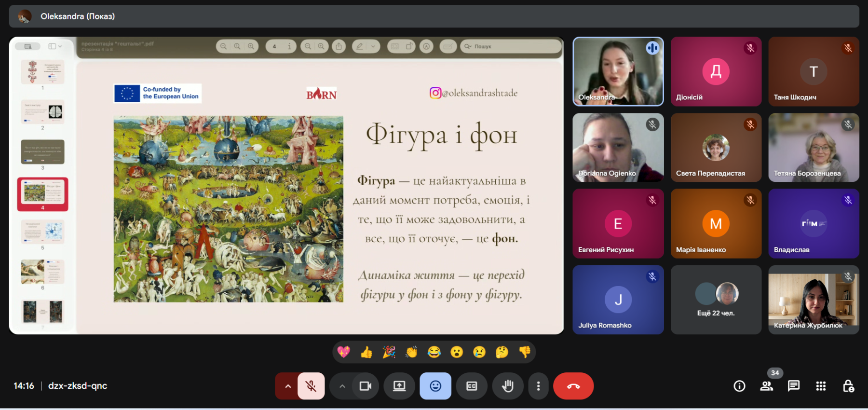Image resolution: width=868 pixels, height=410 pixels.
Task: Expand audio settings arrow
Action: [288, 386]
